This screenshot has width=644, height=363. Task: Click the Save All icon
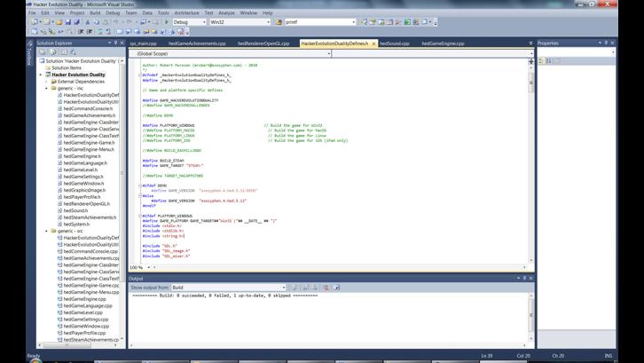(77, 22)
